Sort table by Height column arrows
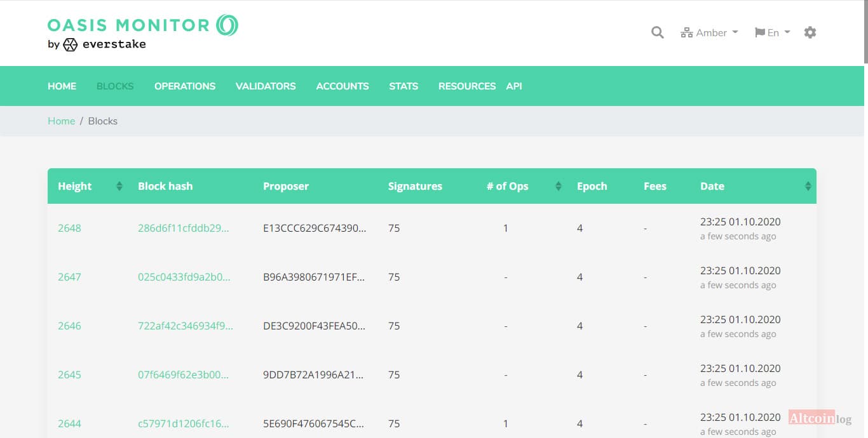Screen dimensions: 868x438 [x=119, y=186]
